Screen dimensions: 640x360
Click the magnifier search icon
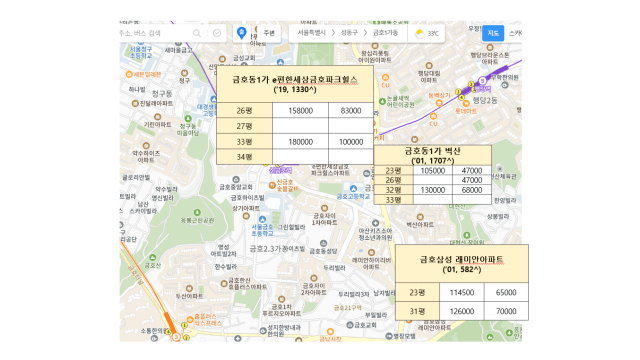coord(197,33)
